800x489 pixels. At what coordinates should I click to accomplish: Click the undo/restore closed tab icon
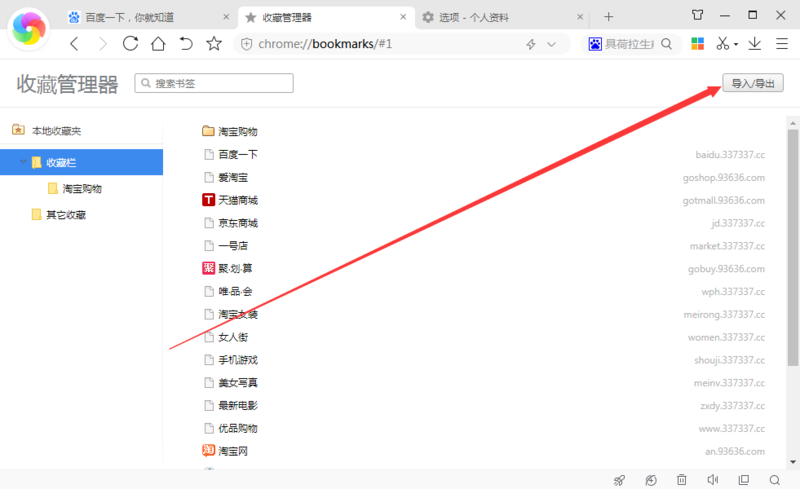click(186, 44)
